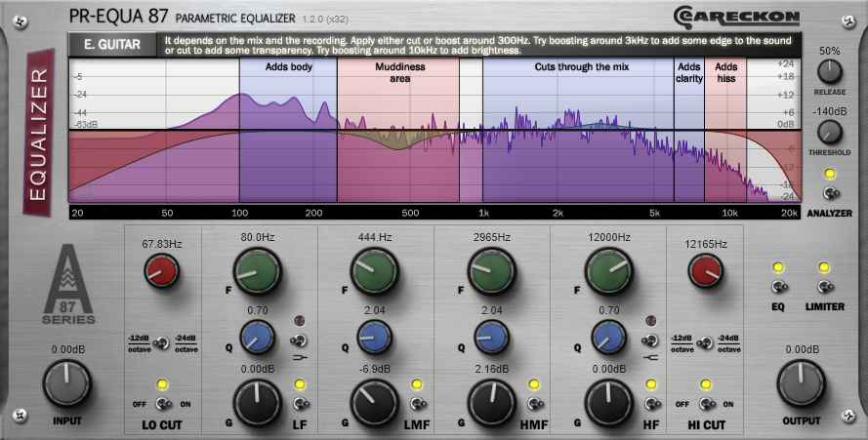Toggle the LF band enable switch
The width and height of the screenshot is (868, 440).
[x=300, y=404]
